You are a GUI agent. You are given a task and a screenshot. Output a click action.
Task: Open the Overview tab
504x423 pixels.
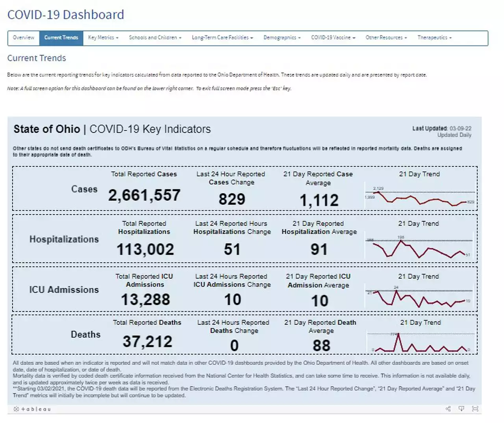tap(24, 38)
